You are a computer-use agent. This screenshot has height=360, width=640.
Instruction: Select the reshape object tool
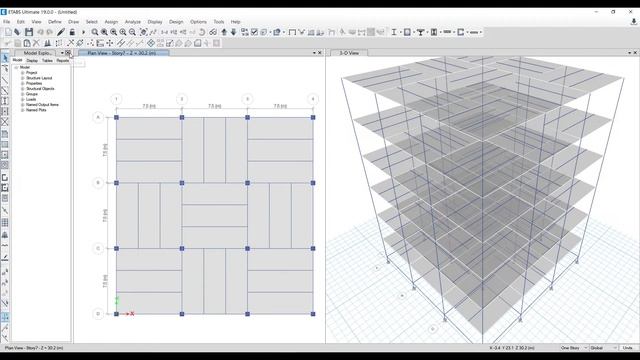[x=5, y=68]
